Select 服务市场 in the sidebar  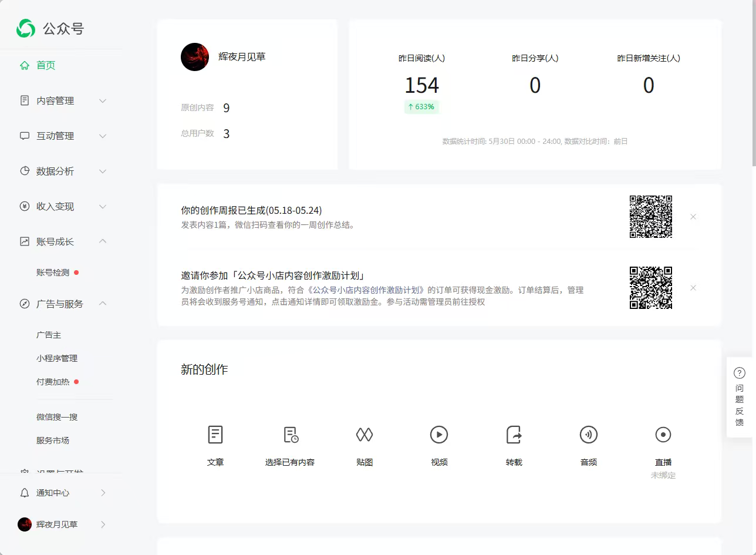pos(53,440)
